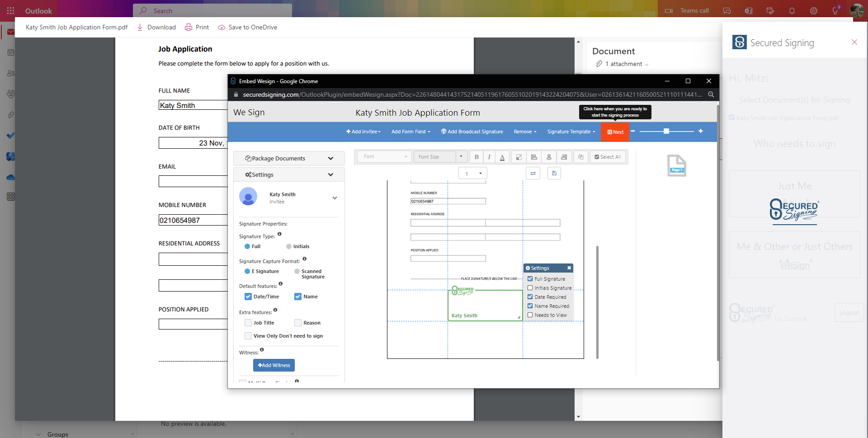
Task: Open the Outlook chat bubble icon in the header
Action: 727,10
